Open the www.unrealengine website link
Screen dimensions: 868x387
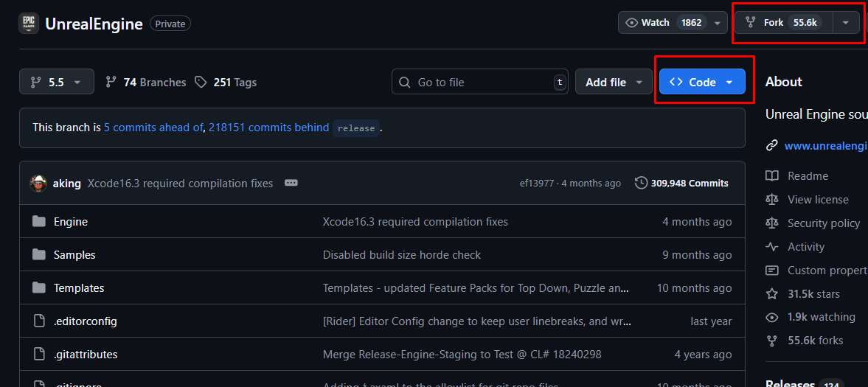click(x=826, y=146)
